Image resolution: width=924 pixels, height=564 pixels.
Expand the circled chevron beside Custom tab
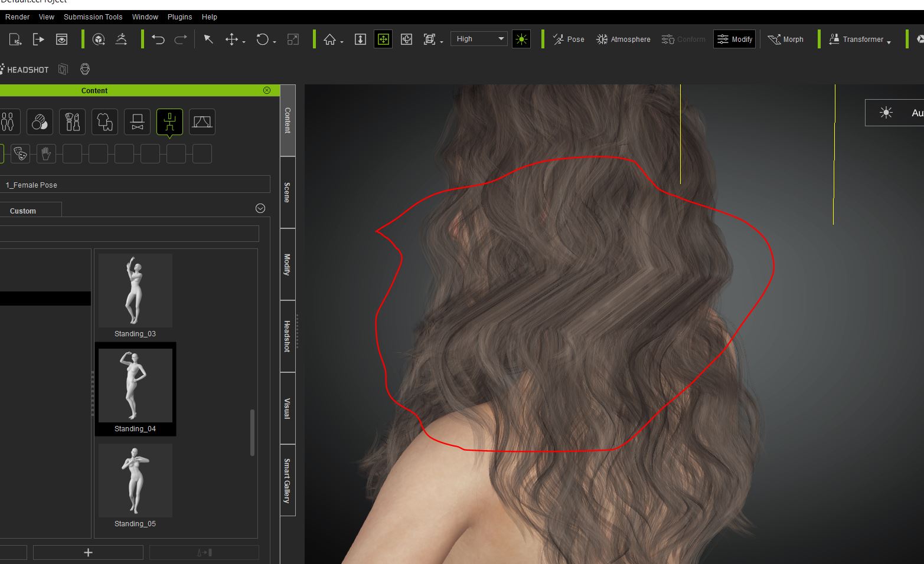[x=260, y=208]
